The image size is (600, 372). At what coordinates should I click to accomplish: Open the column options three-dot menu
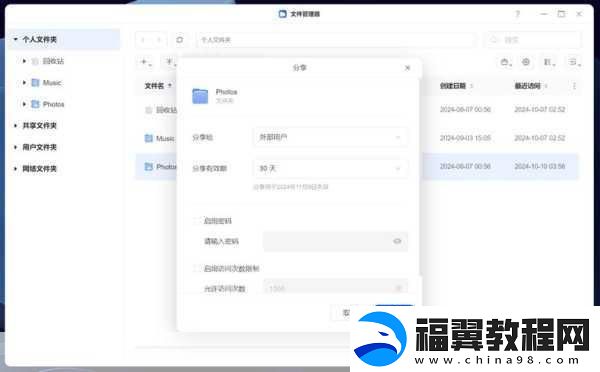point(574,86)
